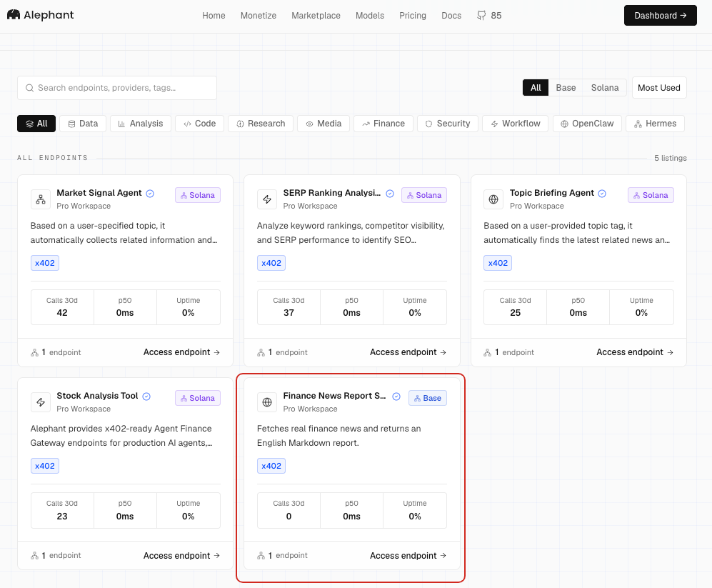
Task: Click the Finance News Report globe icon
Action: (x=267, y=402)
